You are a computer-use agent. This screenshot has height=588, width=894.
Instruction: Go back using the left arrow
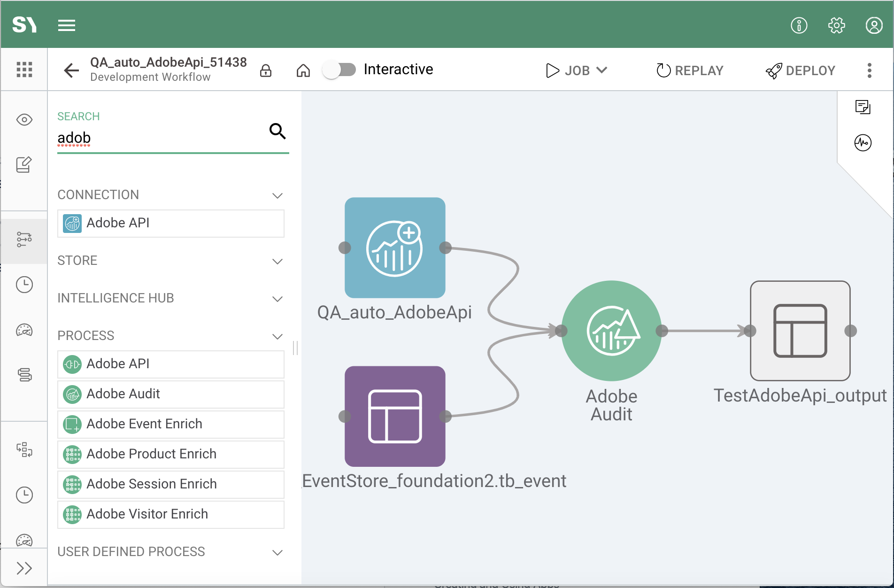pos(71,70)
